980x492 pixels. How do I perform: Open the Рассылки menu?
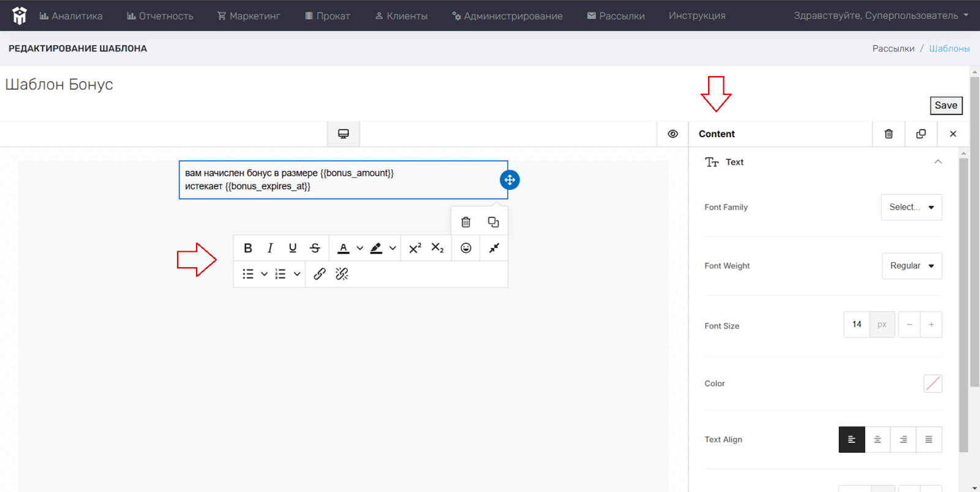pyautogui.click(x=616, y=16)
